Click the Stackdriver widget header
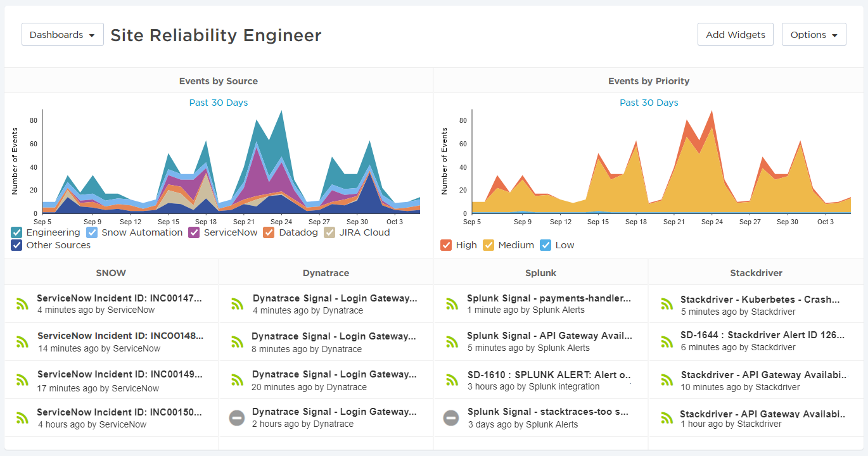This screenshot has width=868, height=456. pos(756,273)
